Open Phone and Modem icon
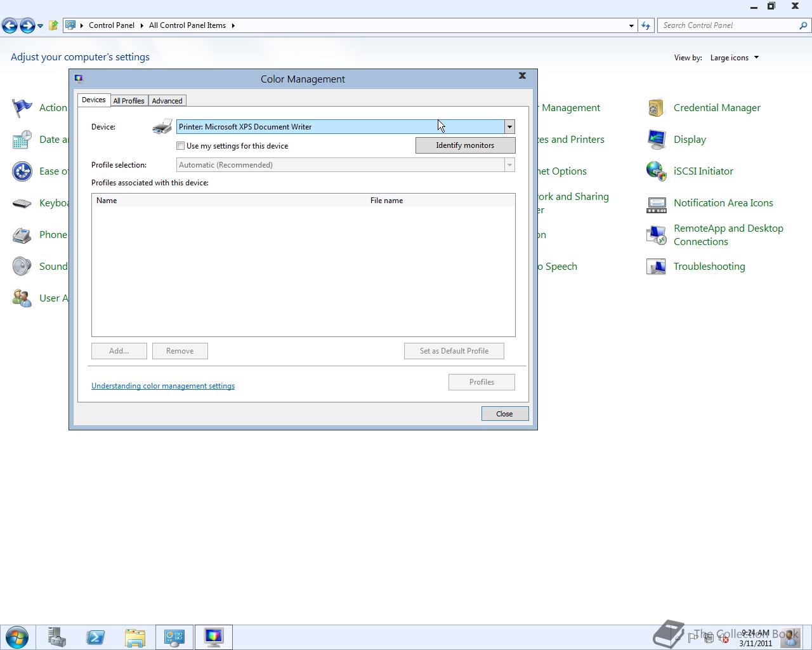The image size is (812, 650). tap(22, 235)
